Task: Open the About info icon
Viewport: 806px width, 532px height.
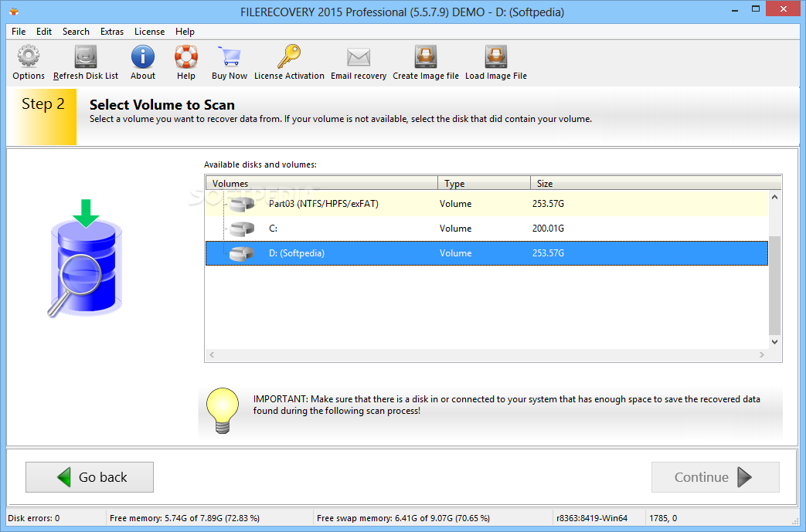Action: 142,56
